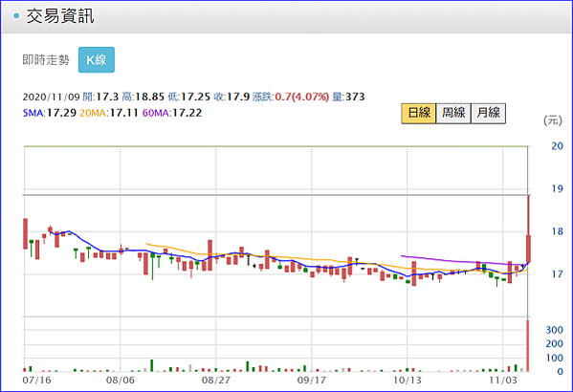Click the tall red volume bar at right
This screenshot has width=573, height=392.
[528, 345]
